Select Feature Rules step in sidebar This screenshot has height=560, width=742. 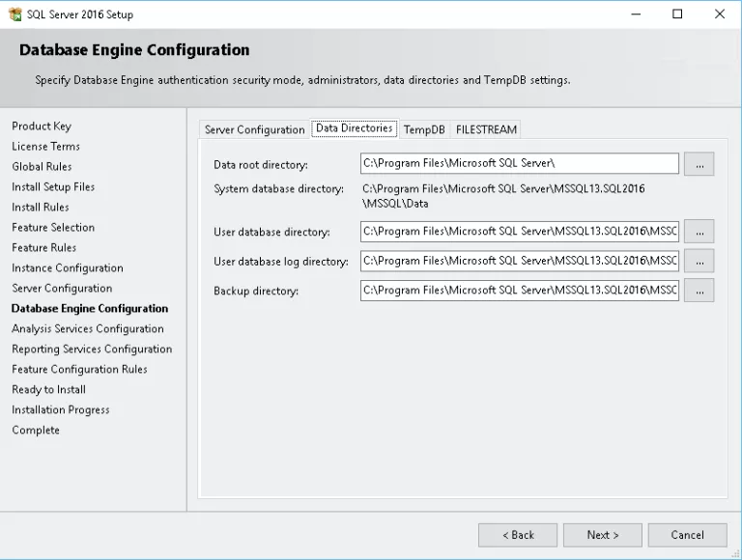pyautogui.click(x=44, y=248)
